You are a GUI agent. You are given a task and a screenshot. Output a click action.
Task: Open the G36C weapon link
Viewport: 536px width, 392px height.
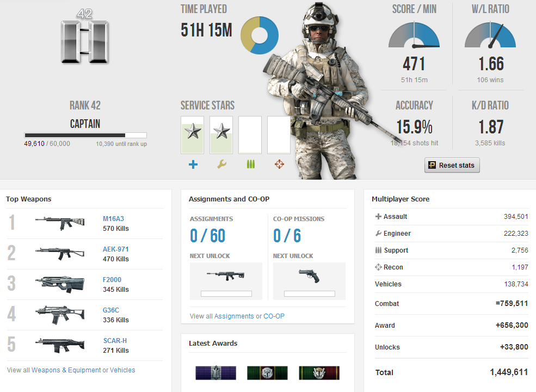coord(111,310)
